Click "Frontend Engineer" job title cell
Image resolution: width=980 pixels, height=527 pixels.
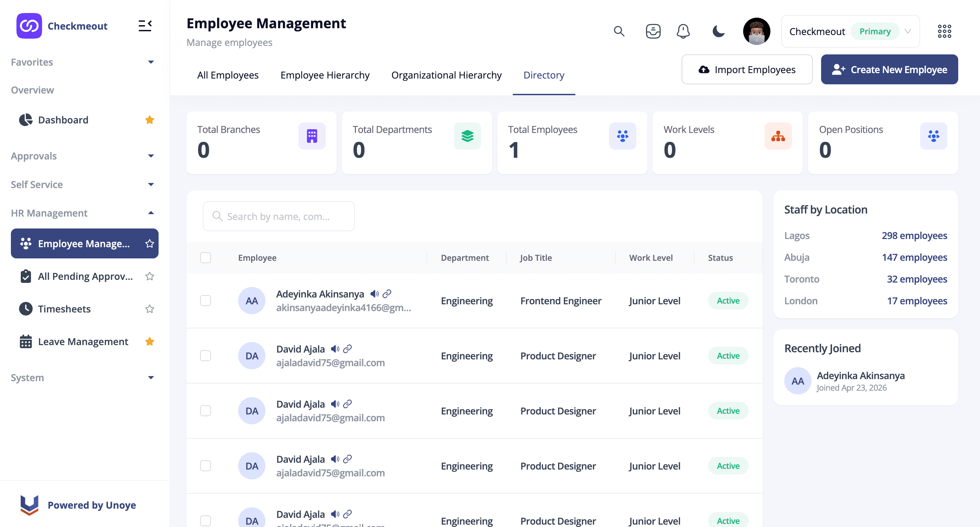(x=561, y=300)
